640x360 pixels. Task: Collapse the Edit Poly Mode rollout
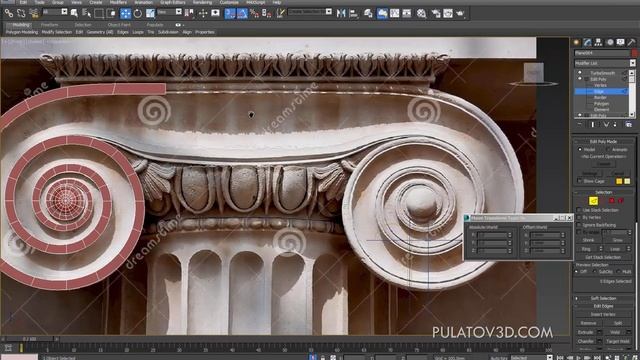tap(603, 141)
